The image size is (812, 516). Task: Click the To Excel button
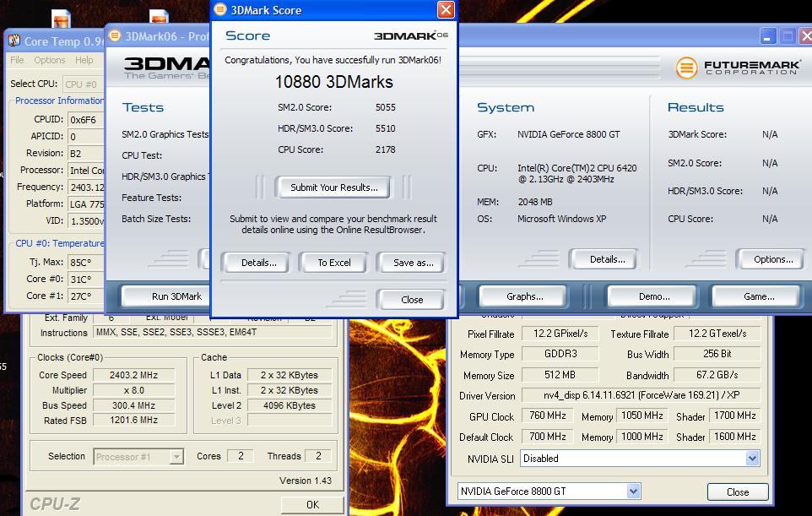(x=334, y=263)
